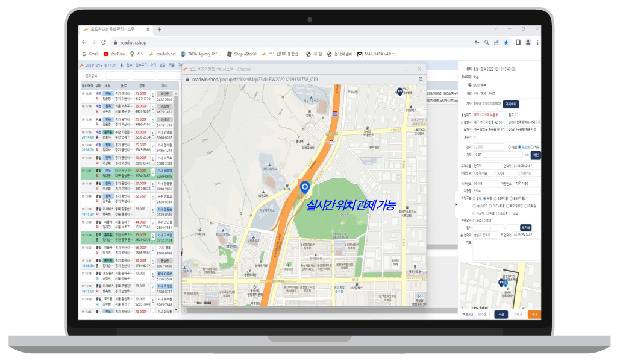Click the 기사위치 driver location button
This screenshot has width=617, height=364.
(510, 104)
